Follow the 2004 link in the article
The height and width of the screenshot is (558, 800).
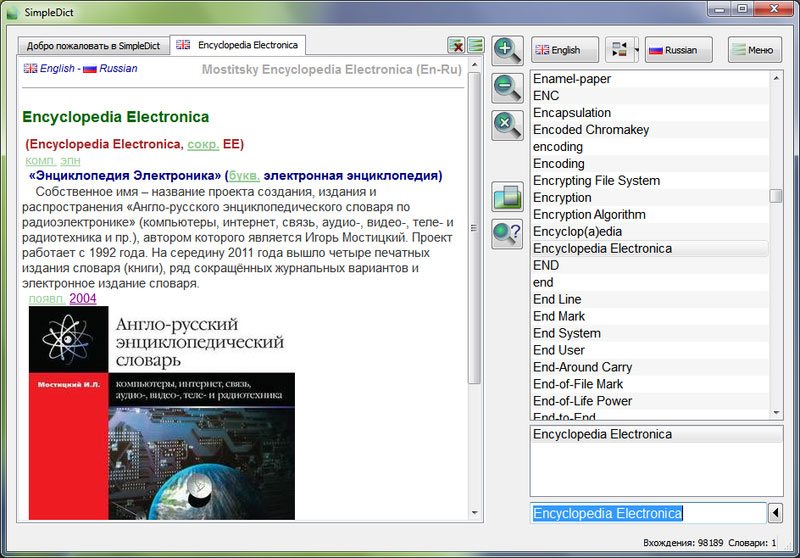click(83, 298)
